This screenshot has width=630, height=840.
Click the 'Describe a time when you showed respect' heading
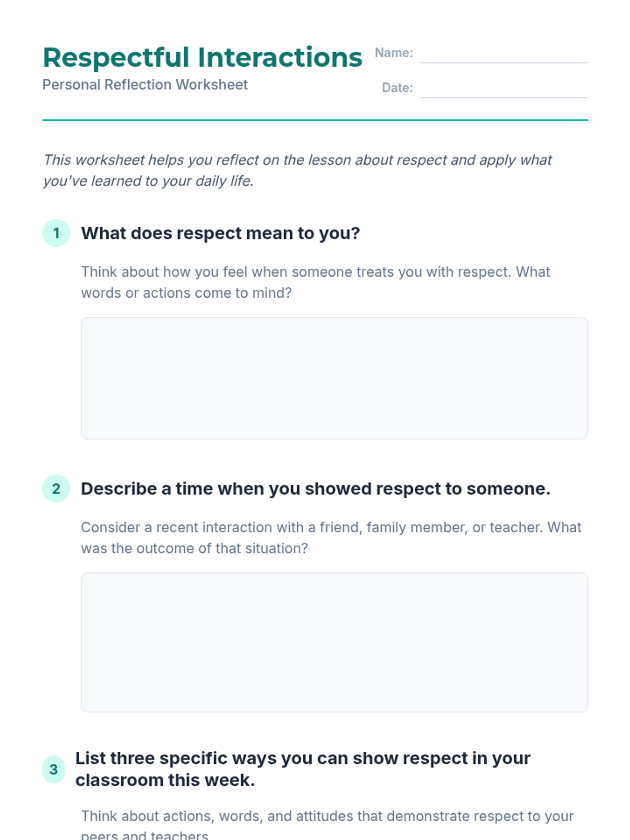(316, 489)
